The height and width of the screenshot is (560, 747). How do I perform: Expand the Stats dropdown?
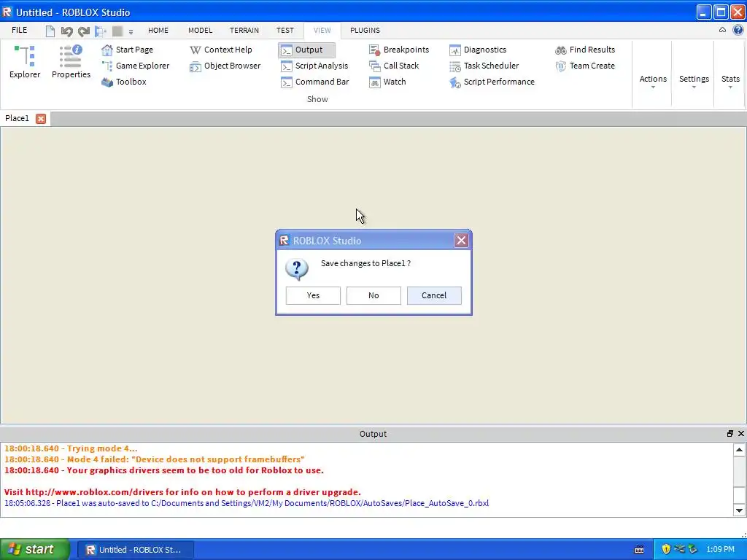(729, 81)
